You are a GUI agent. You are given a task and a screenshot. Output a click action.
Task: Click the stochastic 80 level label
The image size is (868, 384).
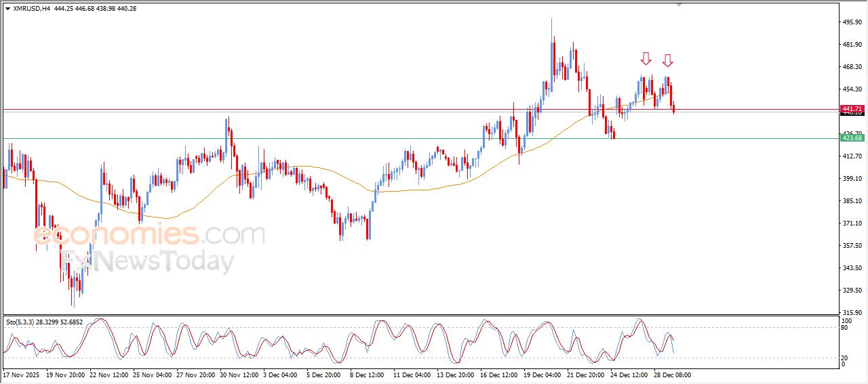tap(845, 328)
